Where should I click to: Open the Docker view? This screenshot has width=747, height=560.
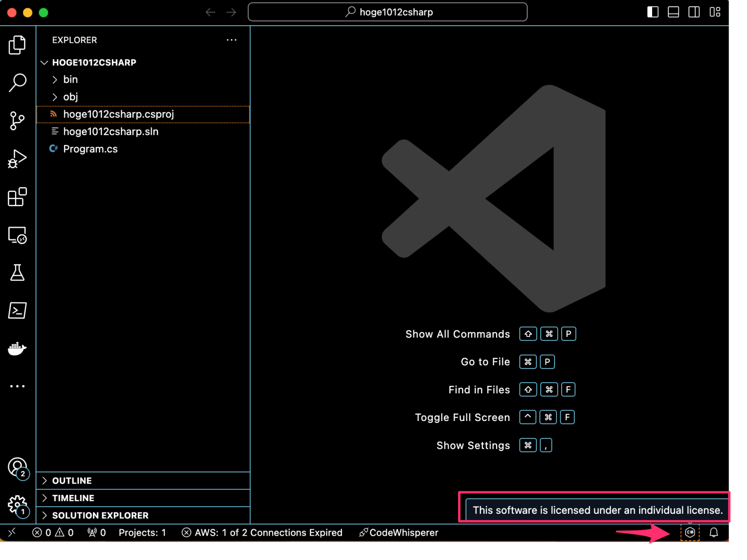pyautogui.click(x=18, y=348)
